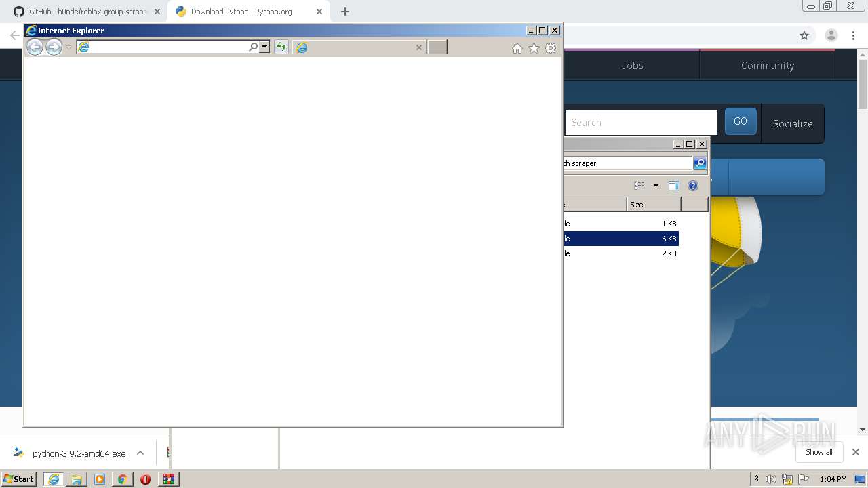The image size is (868, 488).
Task: Open Internet Explorer favorites star
Action: pyautogui.click(x=534, y=48)
